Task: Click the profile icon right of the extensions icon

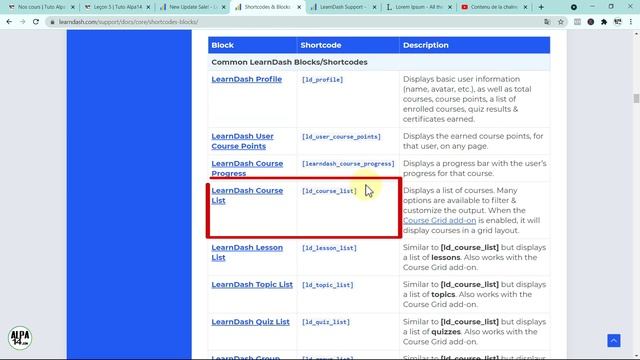Action: coord(618,22)
